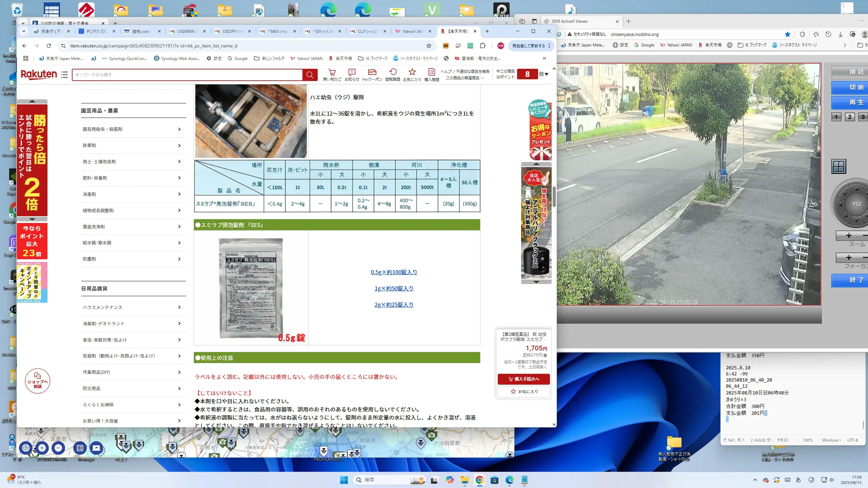Open the 1g×約50錠入り link

[394, 288]
